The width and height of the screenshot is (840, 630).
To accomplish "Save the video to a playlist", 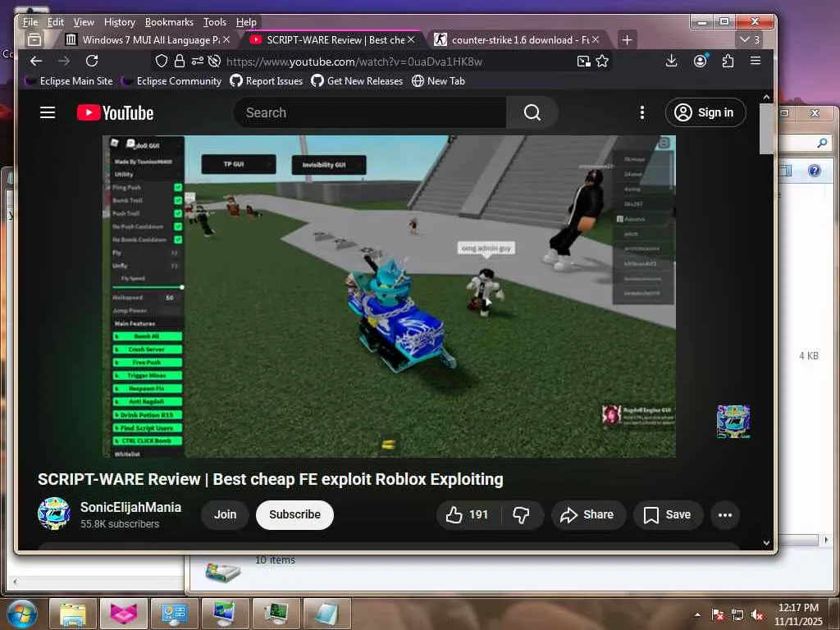I will point(668,515).
